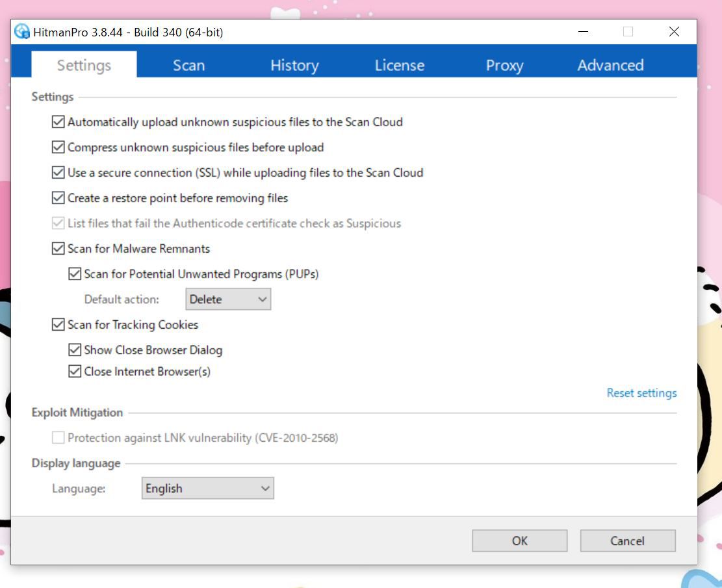The image size is (722, 588).
Task: Uncheck Show Close Browser Dialog
Action: [75, 350]
